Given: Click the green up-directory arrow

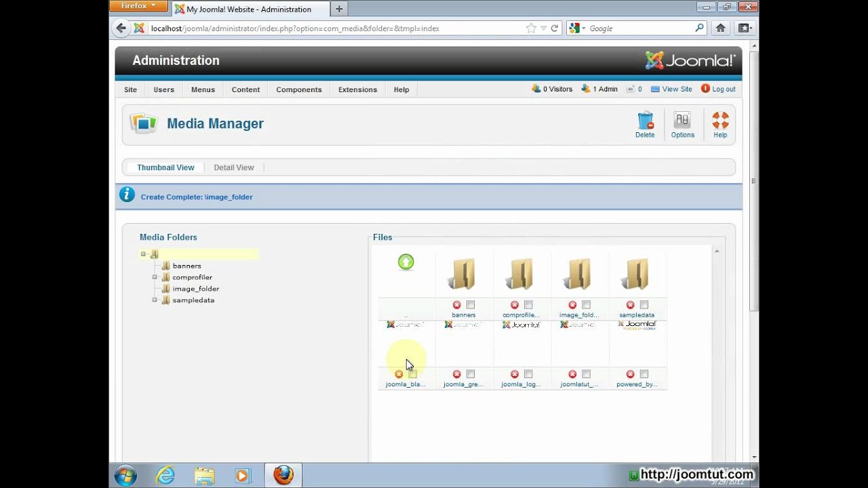Looking at the screenshot, I should coord(406,262).
